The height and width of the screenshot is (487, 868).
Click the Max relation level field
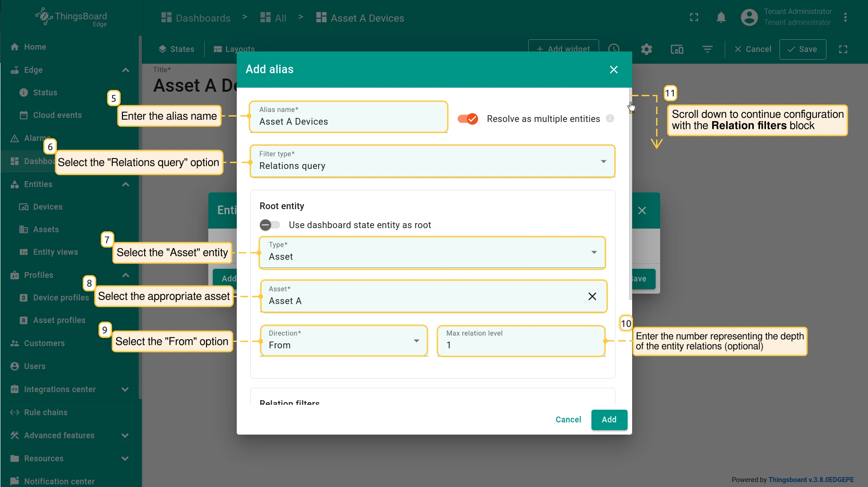tap(521, 345)
